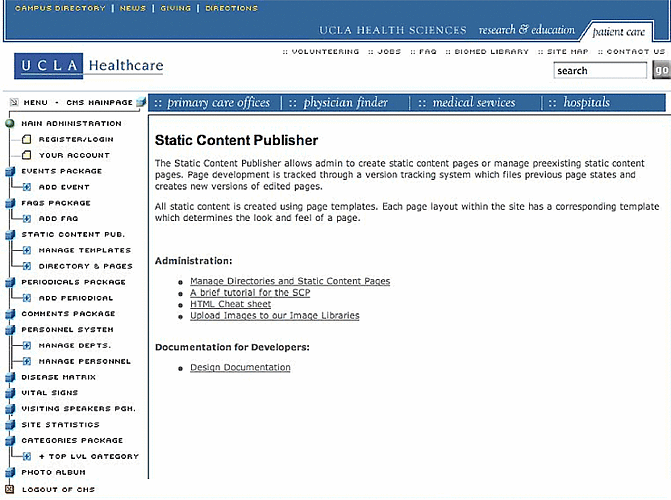This screenshot has height=500, width=671.
Task: Click the page icon next to Register/Login
Action: [x=27, y=139]
